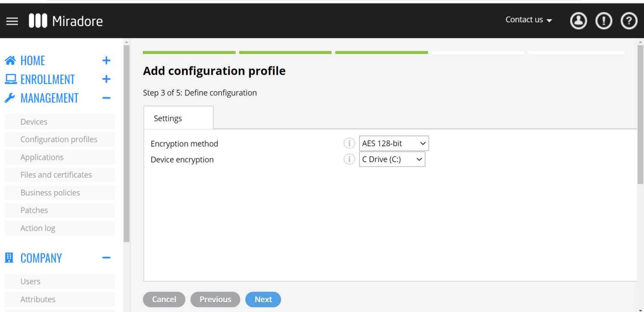Image resolution: width=644 pixels, height=312 pixels.
Task: Click the fourth step progress bar segment
Action: click(x=478, y=52)
